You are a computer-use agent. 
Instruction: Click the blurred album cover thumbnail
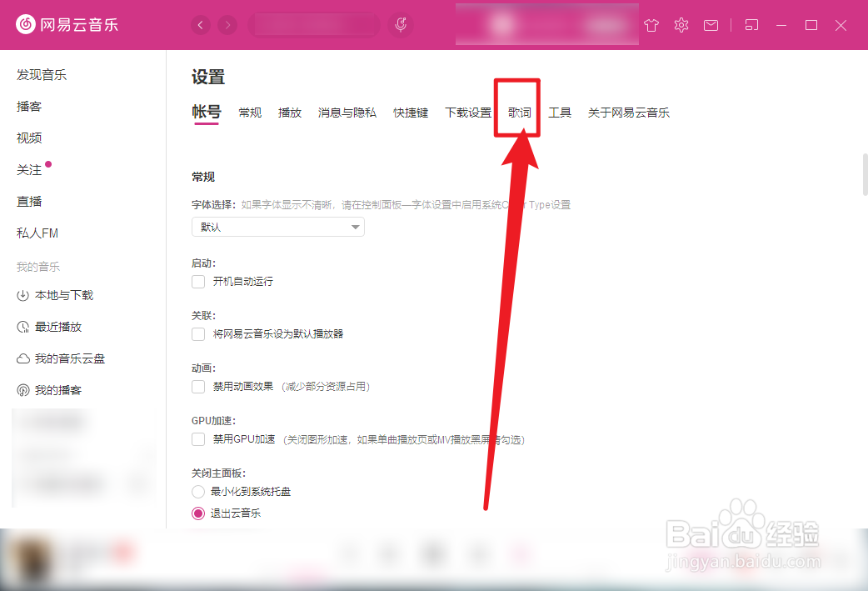[32, 559]
